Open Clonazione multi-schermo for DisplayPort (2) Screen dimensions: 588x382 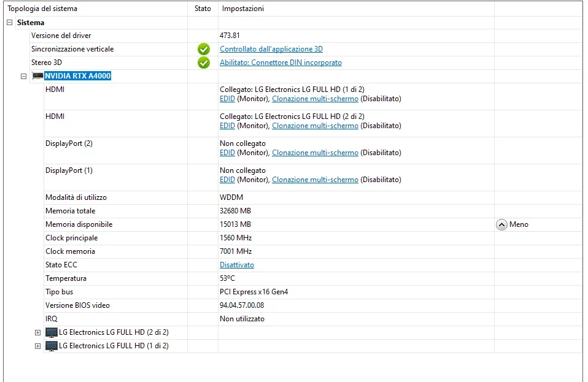pos(315,153)
